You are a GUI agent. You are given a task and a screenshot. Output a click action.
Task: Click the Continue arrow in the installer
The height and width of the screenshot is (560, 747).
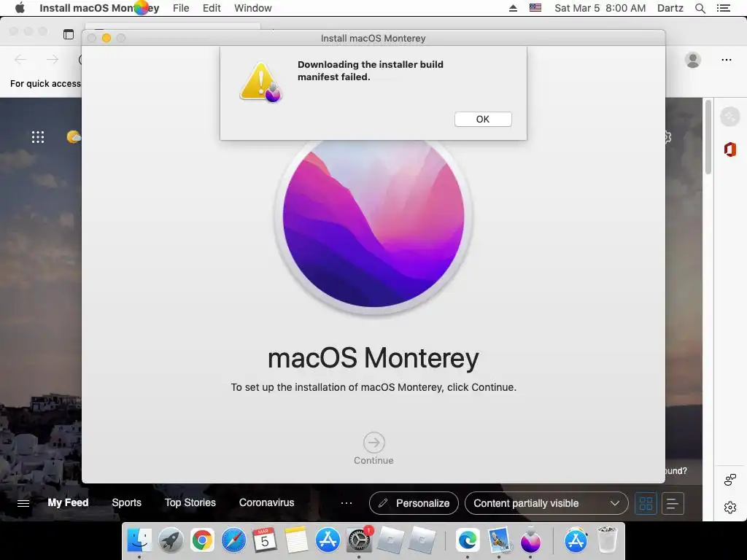[374, 443]
